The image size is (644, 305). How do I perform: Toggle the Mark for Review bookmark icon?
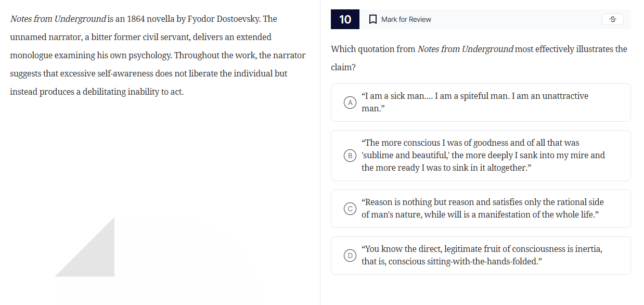point(372,19)
